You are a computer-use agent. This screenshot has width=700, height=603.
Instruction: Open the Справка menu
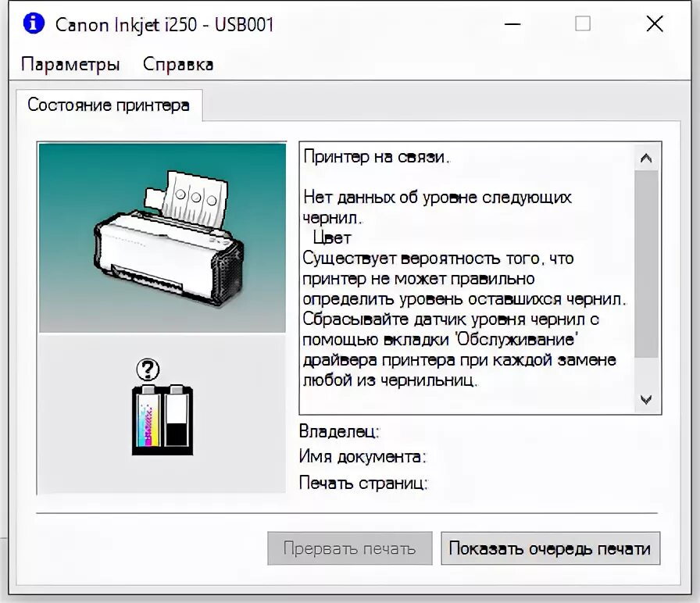178,64
